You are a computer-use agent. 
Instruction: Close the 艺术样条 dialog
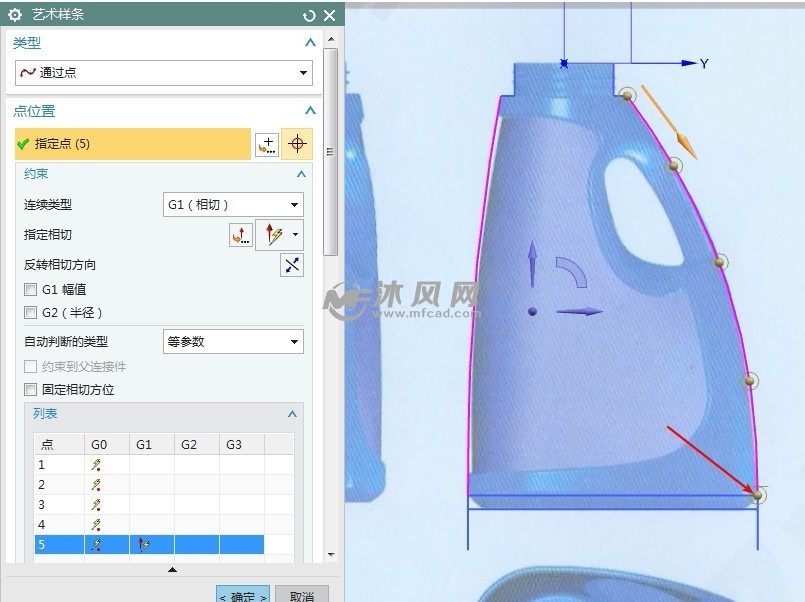coord(330,15)
